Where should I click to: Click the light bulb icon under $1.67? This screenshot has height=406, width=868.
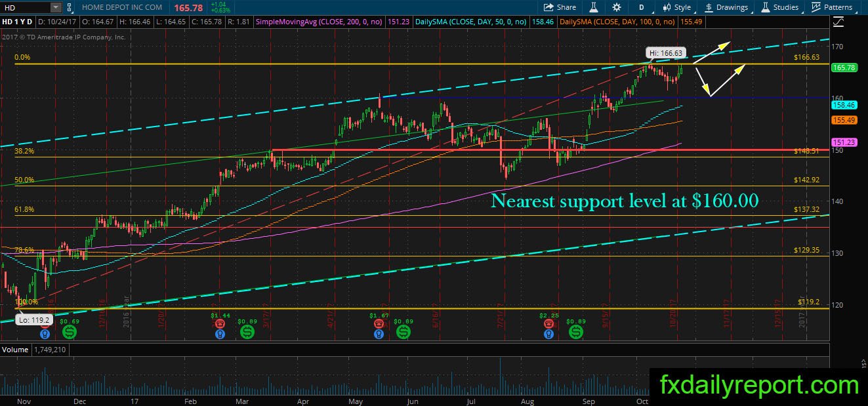pos(378,334)
